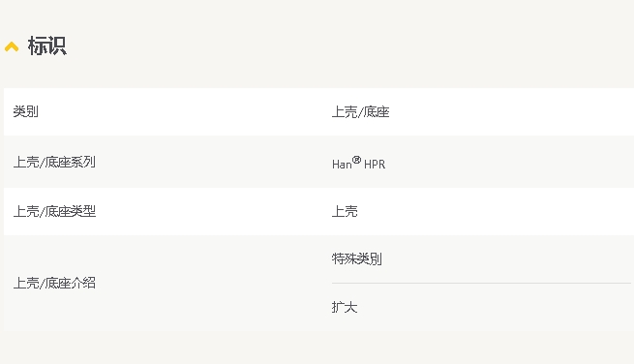Screen dimensions: 634x364
Task: Click the word Han in series value
Action: (342, 165)
